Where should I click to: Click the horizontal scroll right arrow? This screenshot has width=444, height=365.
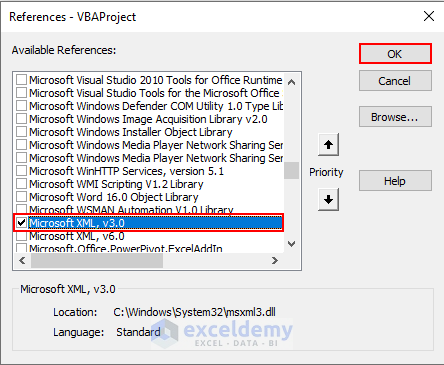tap(275, 260)
